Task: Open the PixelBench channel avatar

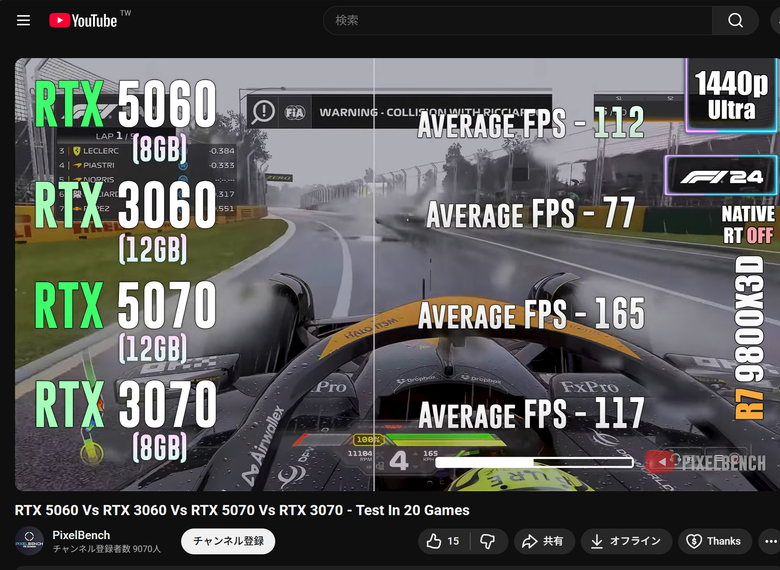Action: (x=29, y=541)
